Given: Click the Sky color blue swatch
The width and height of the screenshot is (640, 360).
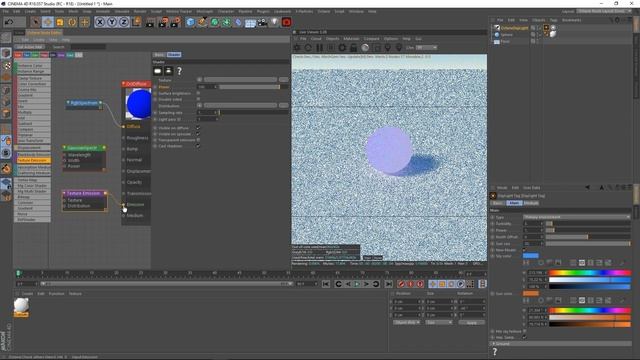Looking at the screenshot, I should click(531, 256).
